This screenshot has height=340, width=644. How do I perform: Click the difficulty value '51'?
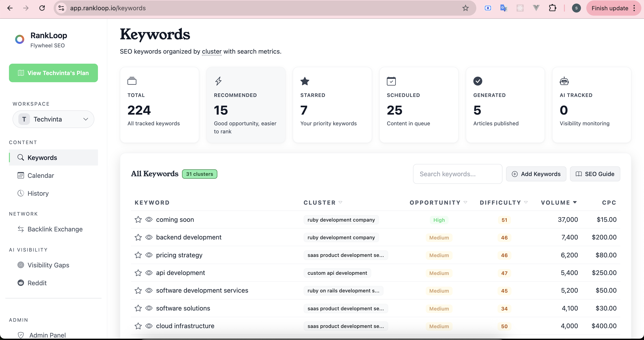(504, 220)
